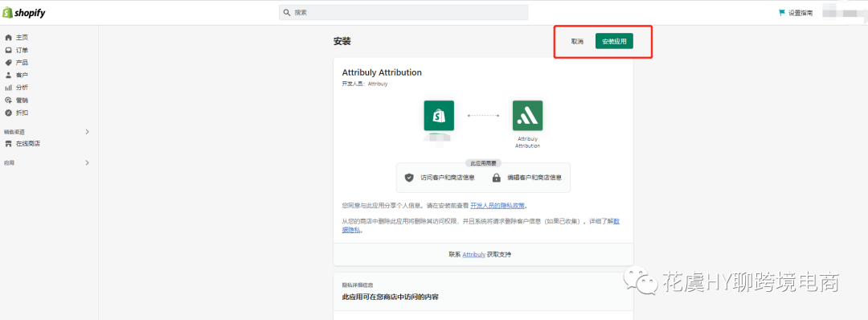Screen dimensions: 868x320
Task: Click 编辑客户和商店信息 permission text
Action: click(x=534, y=178)
